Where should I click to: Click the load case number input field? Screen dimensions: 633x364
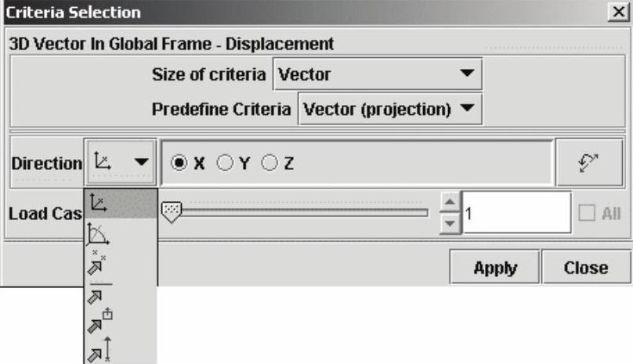(515, 213)
